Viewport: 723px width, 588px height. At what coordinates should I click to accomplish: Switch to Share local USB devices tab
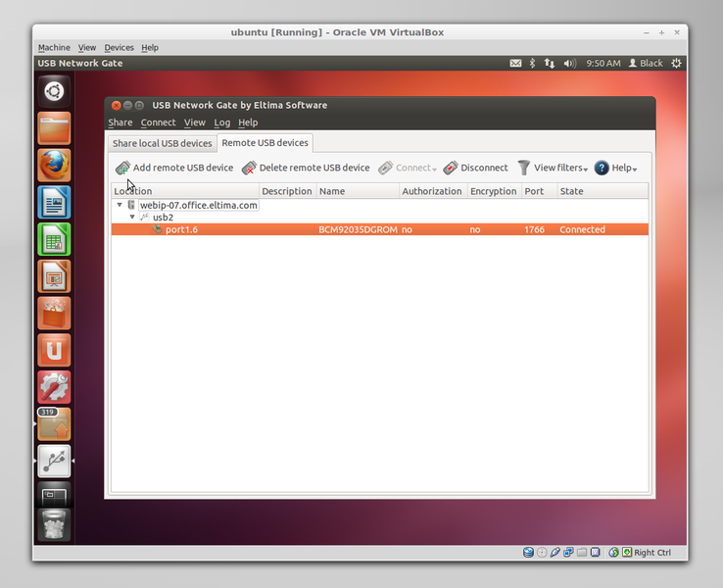[x=163, y=143]
